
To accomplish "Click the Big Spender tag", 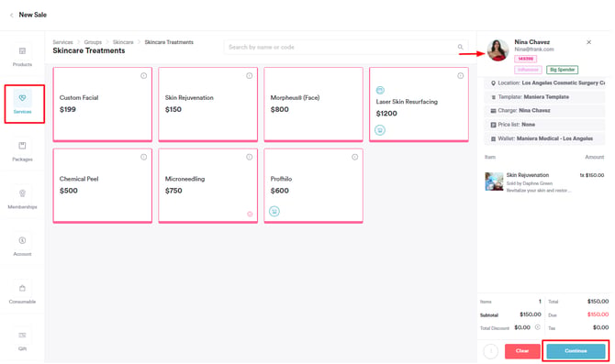I will (562, 70).
